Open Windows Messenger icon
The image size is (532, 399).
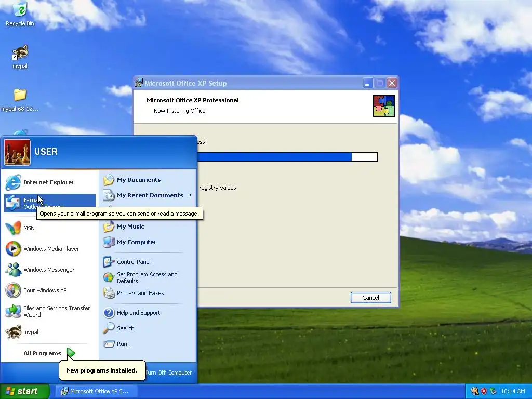tap(13, 270)
